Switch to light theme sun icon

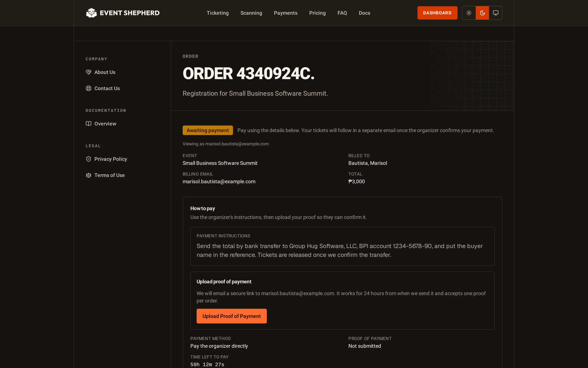(x=469, y=13)
